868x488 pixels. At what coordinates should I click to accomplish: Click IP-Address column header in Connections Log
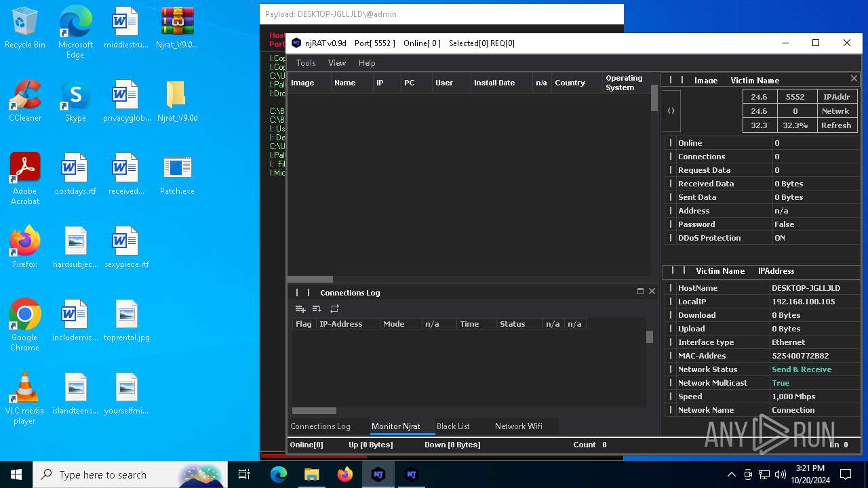tap(348, 324)
